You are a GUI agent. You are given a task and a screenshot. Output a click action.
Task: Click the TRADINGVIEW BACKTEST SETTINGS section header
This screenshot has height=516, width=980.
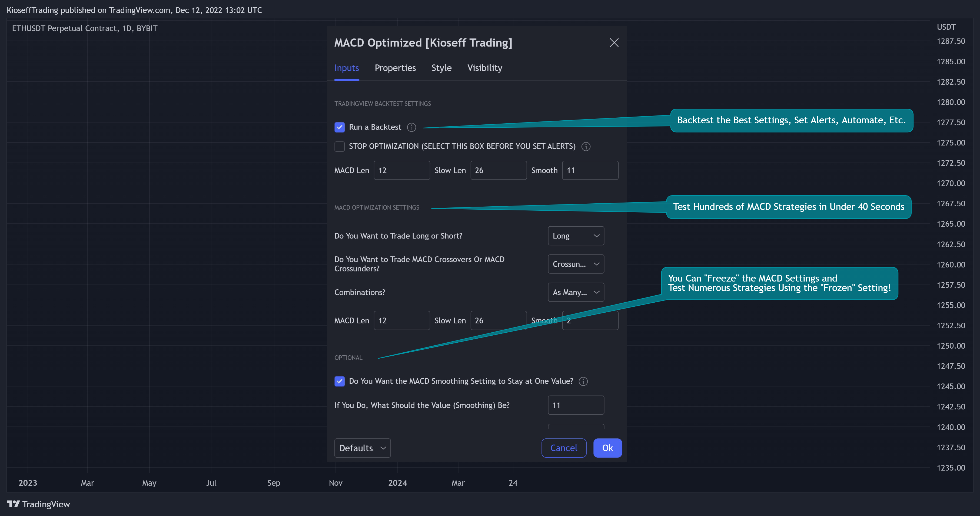(382, 104)
